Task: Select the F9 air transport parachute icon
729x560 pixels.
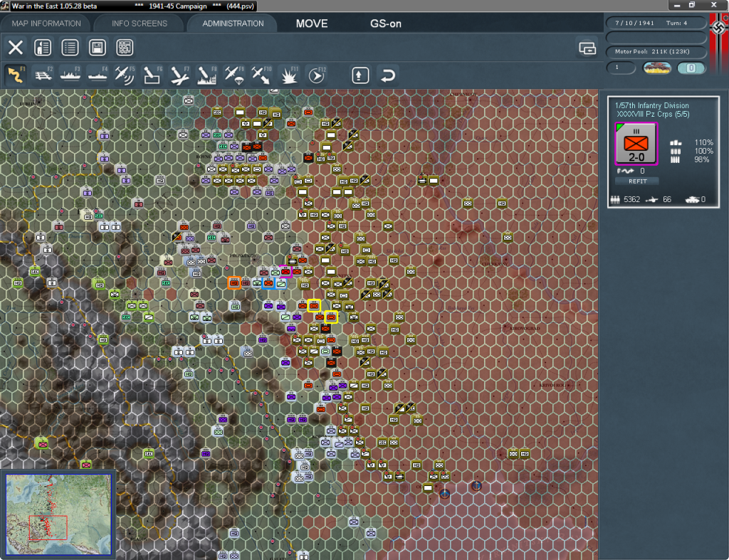Action: [234, 75]
